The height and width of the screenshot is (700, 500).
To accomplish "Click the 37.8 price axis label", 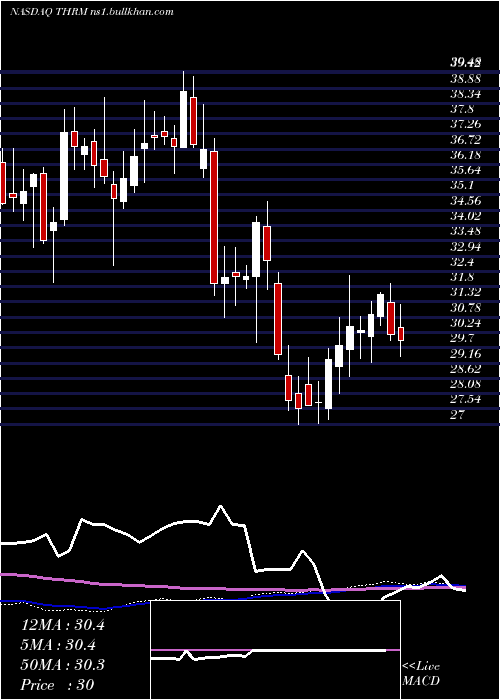I will (x=463, y=109).
